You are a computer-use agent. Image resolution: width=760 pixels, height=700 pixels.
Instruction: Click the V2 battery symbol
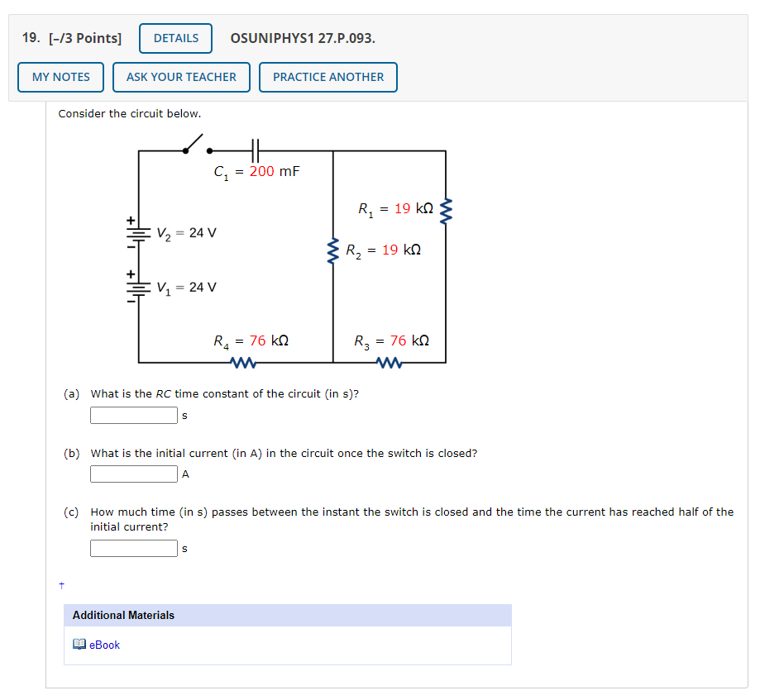point(138,233)
